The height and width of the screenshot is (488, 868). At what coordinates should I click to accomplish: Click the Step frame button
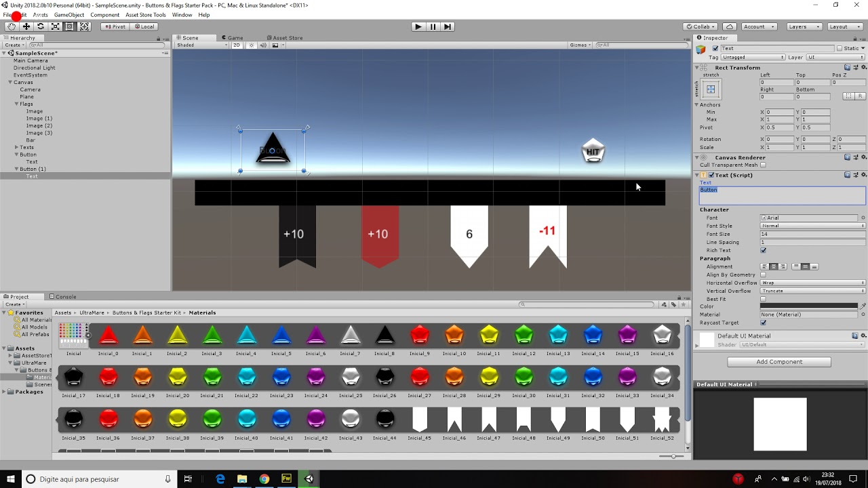pyautogui.click(x=447, y=26)
